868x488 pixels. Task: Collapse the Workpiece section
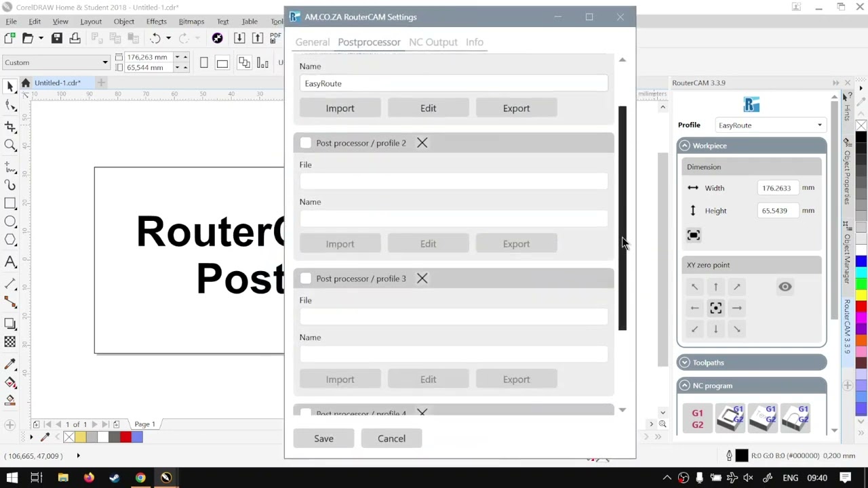coord(684,146)
